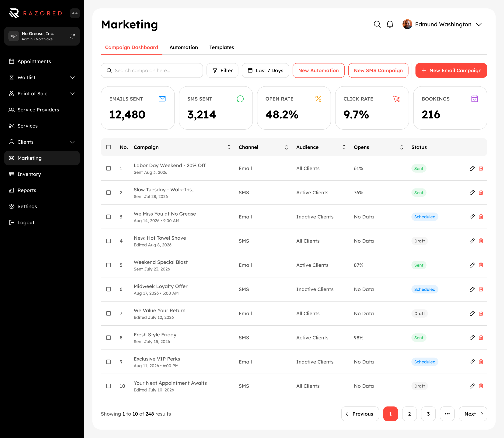Viewport: 504px width, 438px height.
Task: Expand the Point of Sale submenu chevron
Action: (x=72, y=94)
